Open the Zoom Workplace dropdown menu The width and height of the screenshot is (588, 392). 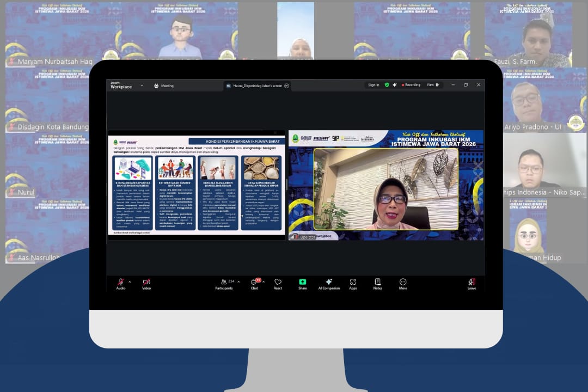[x=142, y=85]
